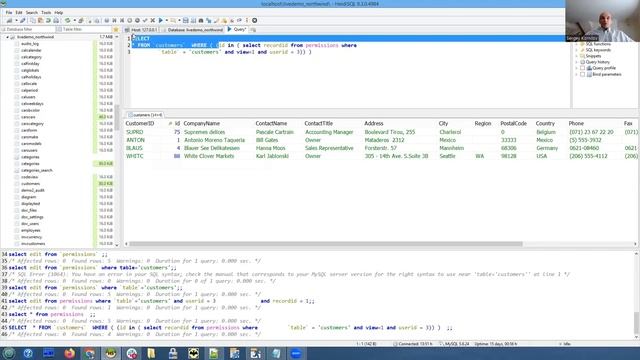Open a new query tab icon
Screen dimensions: 640x360
click(x=253, y=29)
